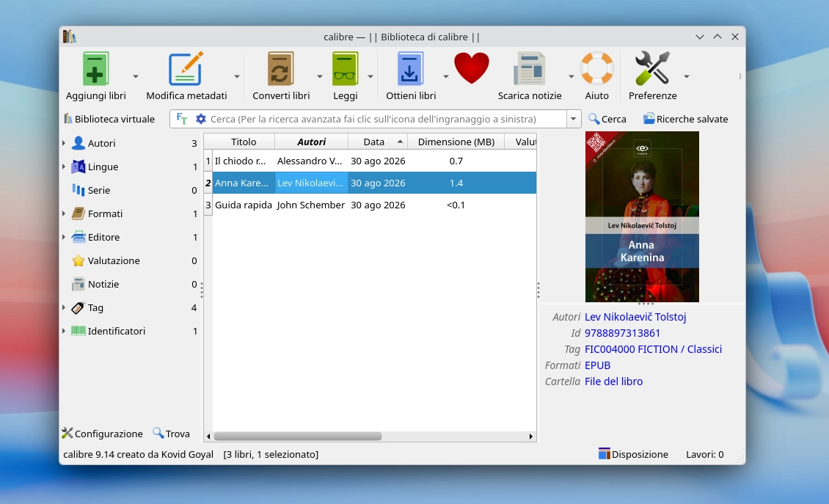Viewport: 829px width, 504px height.
Task: Select Valutazione in the tag browser
Action: tap(114, 260)
